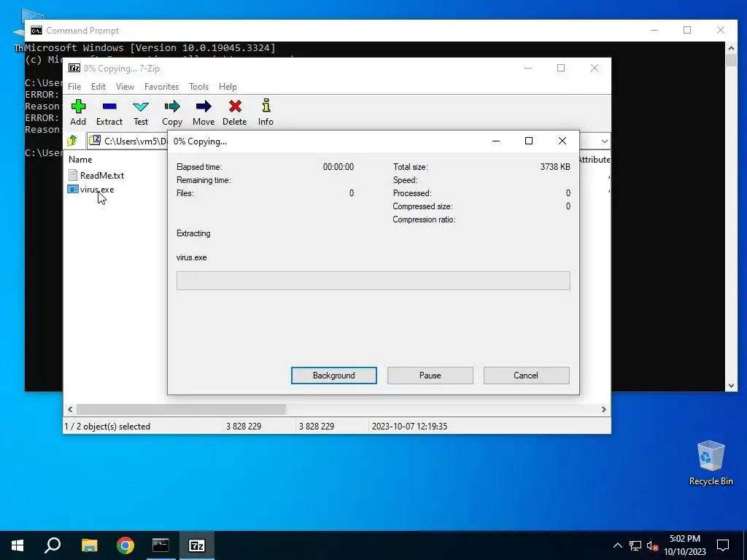The width and height of the screenshot is (747, 560).
Task: Click the Command Prompt scroll down arrow
Action: 731,386
